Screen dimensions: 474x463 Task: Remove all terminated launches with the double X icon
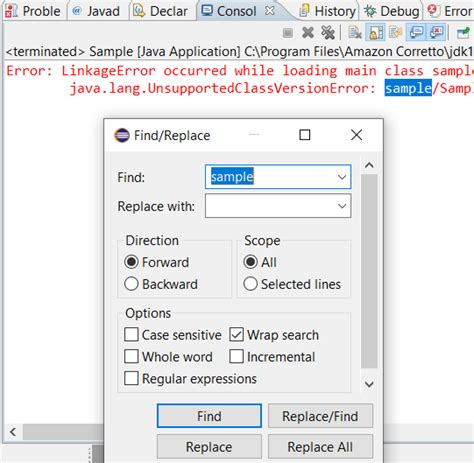[328, 33]
